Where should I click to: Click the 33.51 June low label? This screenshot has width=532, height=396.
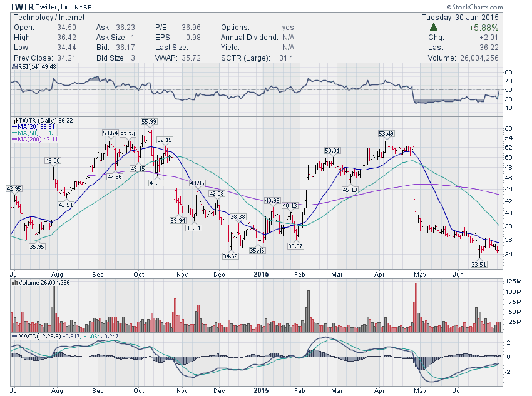479,264
